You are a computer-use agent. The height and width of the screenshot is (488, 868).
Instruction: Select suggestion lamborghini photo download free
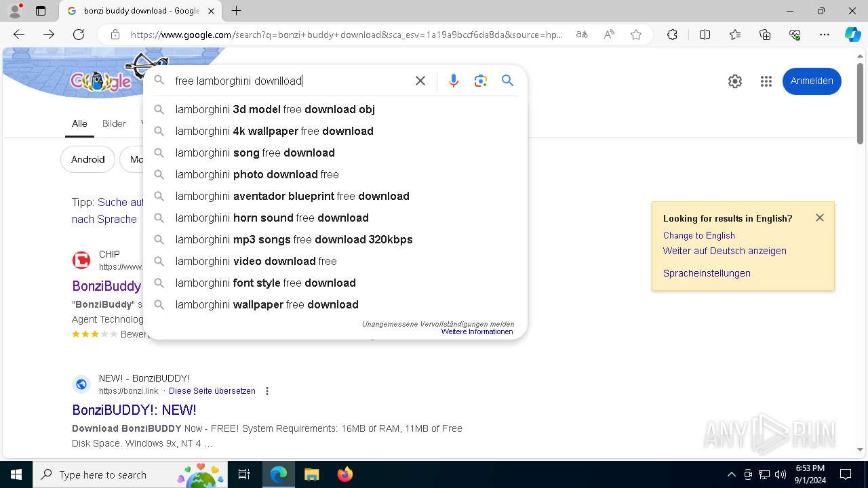coord(335,174)
